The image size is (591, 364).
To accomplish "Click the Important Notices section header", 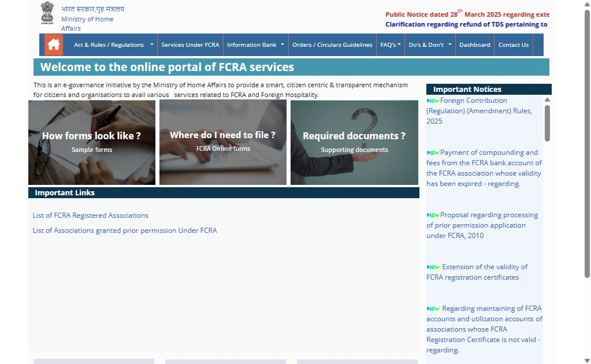I will point(489,90).
